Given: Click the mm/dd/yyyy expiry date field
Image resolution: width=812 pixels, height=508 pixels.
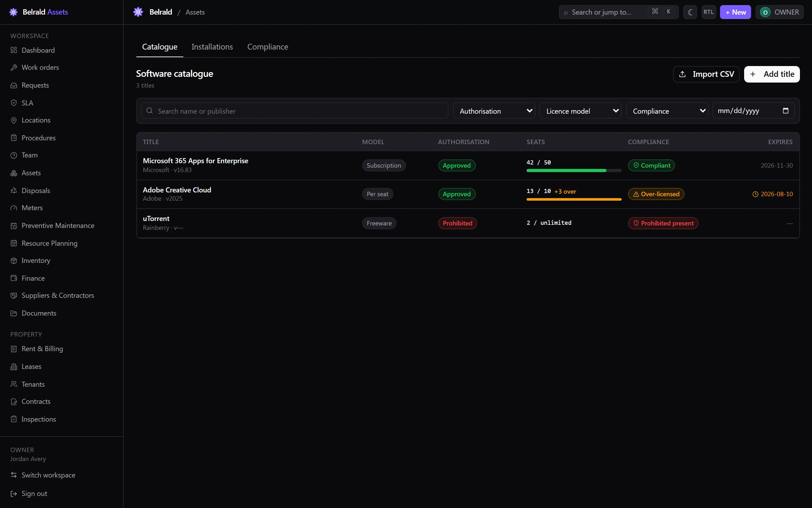Looking at the screenshot, I should point(753,110).
